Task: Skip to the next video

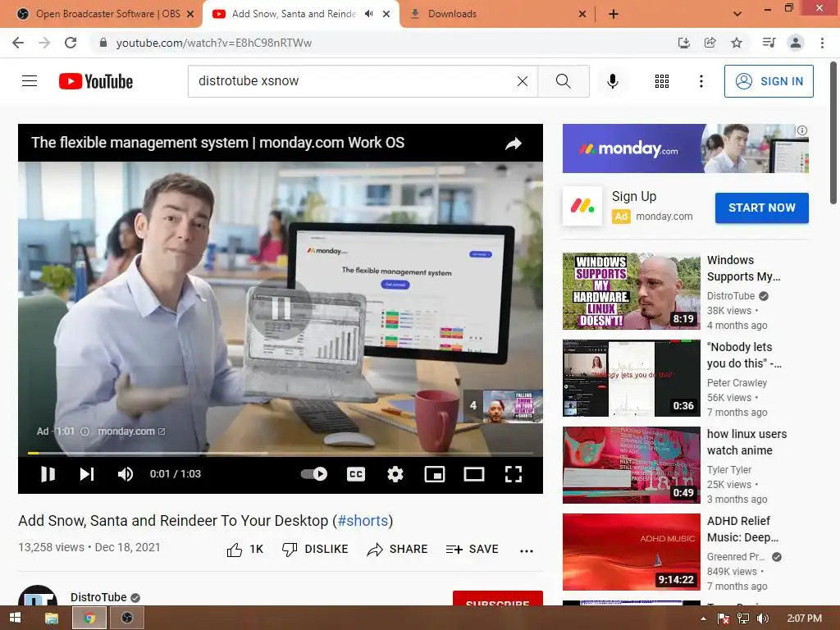Action: pos(87,474)
